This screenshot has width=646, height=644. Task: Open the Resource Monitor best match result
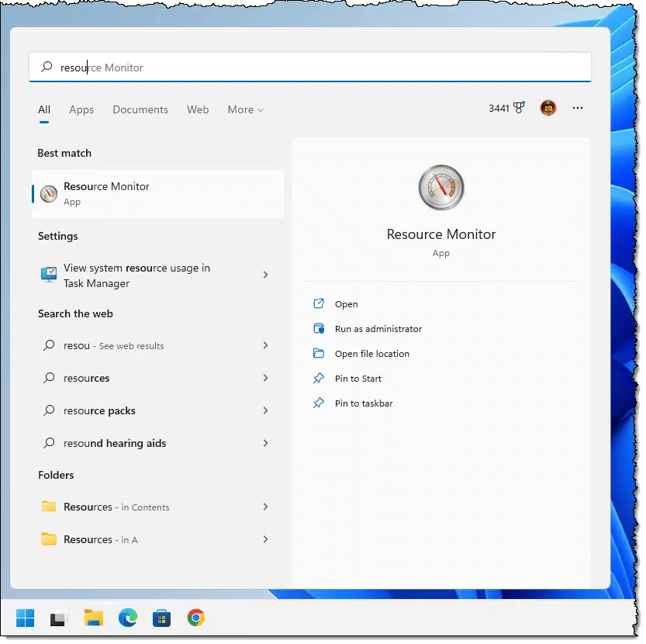coord(157,194)
